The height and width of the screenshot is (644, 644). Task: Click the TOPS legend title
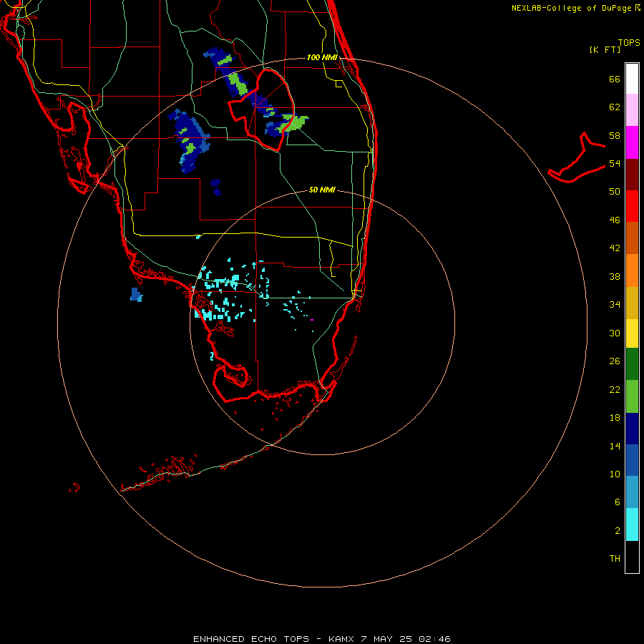[x=629, y=43]
